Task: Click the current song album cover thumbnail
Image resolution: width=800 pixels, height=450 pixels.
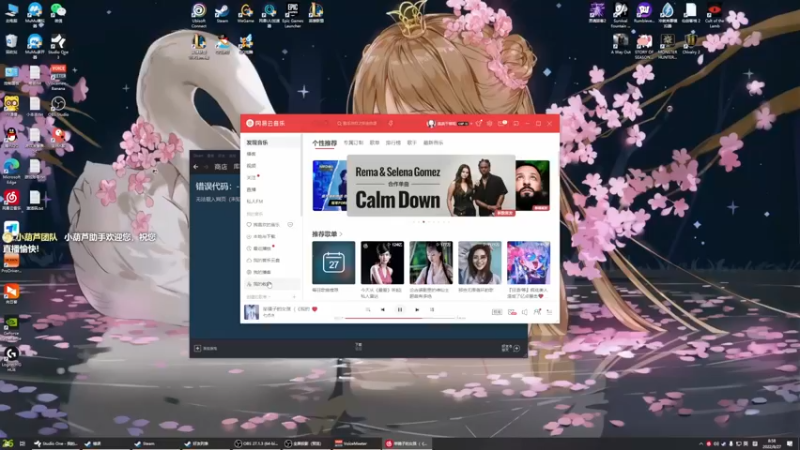Action: (252, 312)
